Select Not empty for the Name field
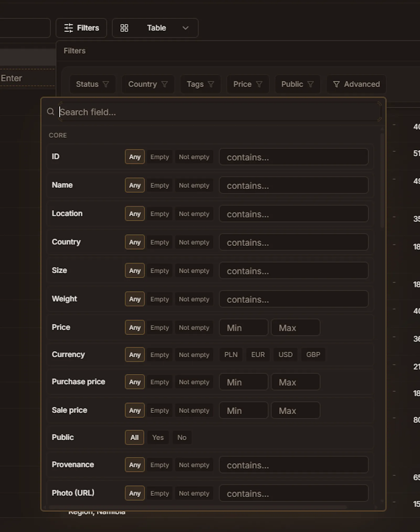 (x=194, y=185)
